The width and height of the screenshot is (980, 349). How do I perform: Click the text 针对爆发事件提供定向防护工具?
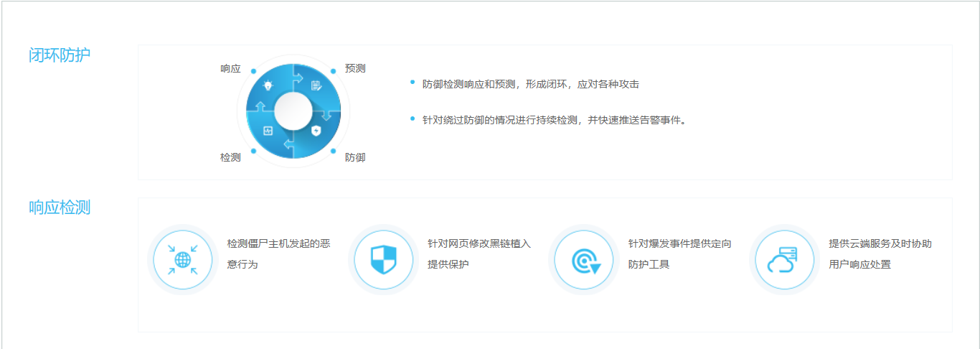(x=680, y=254)
